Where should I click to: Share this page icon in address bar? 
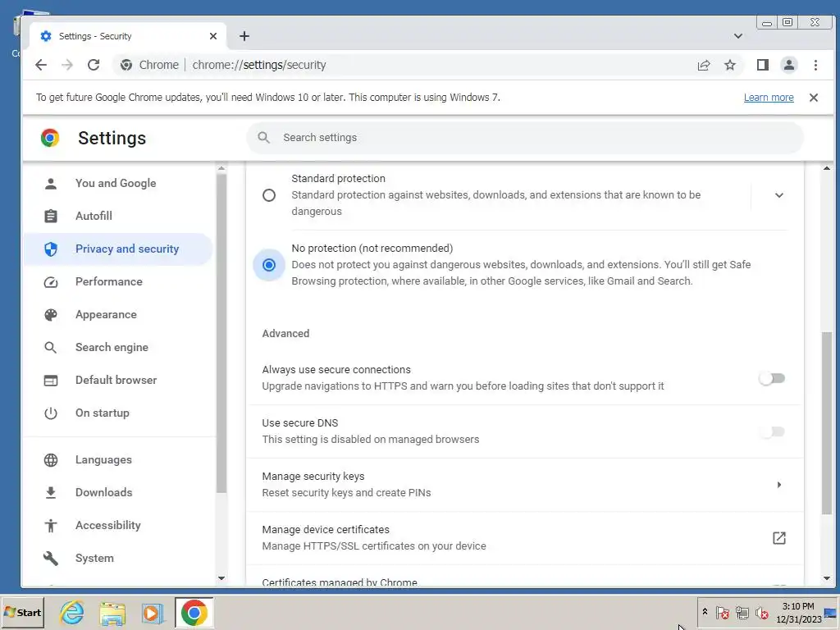pos(703,65)
